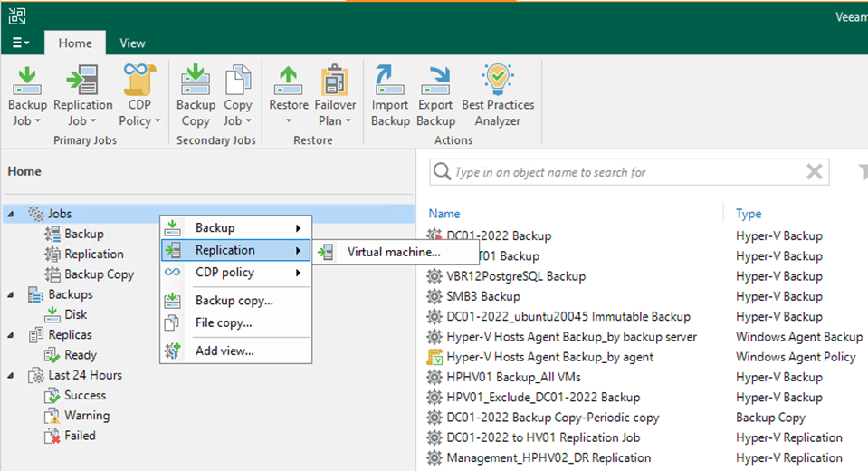Collapse the Jobs tree node

(11, 214)
